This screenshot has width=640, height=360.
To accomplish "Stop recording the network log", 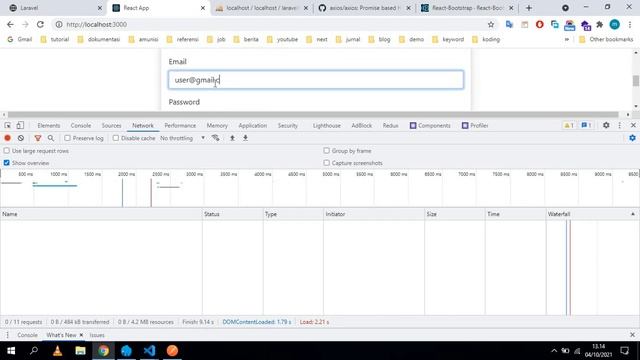I will (x=7, y=138).
